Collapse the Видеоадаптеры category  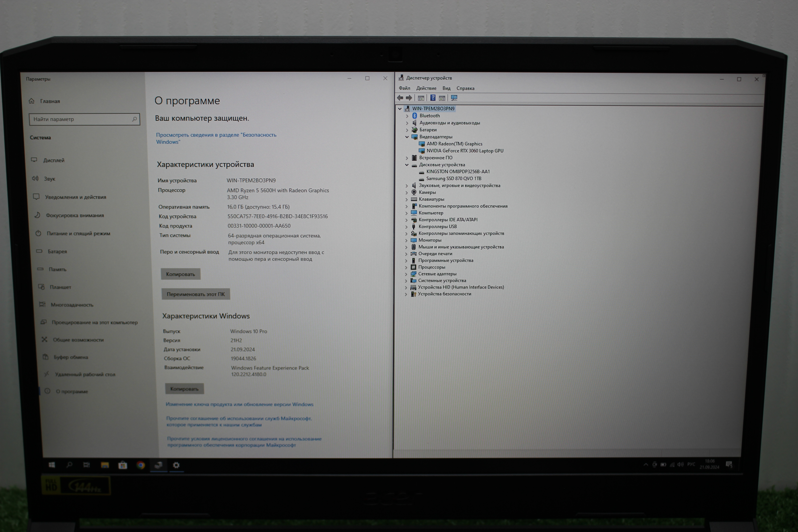click(407, 137)
